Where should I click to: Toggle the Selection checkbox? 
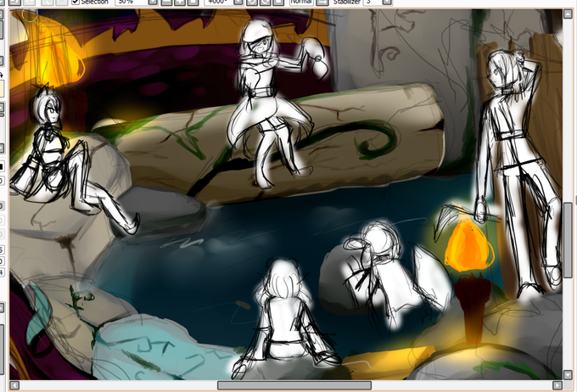coord(76,2)
